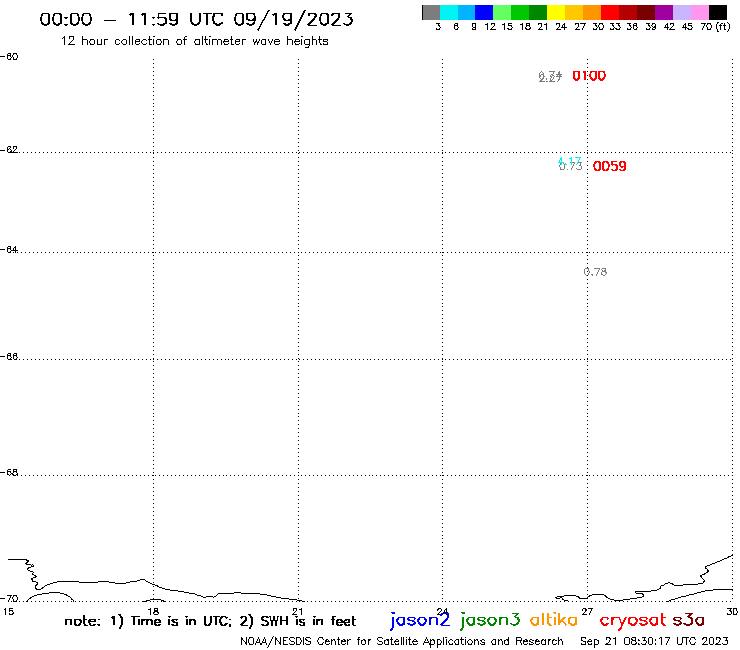Click the gray swatch in the color legend
This screenshot has height=650, width=740.
click(431, 12)
